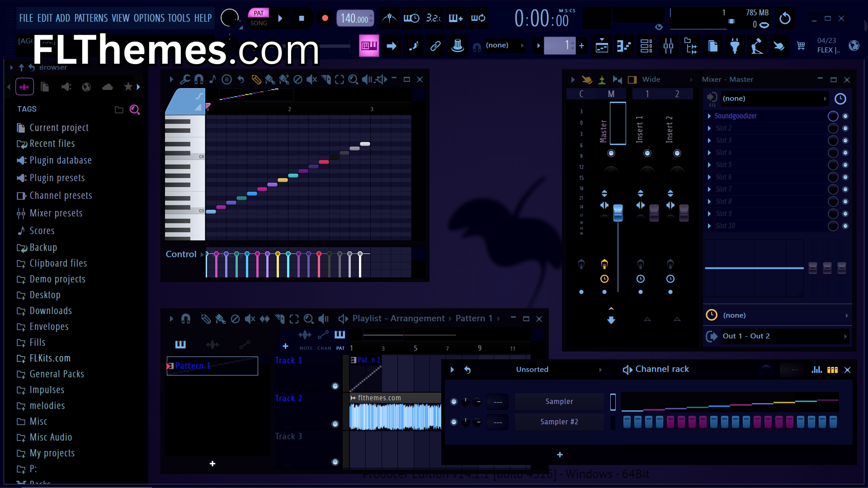This screenshot has height=488, width=868.
Task: Open the Mixer view icon in toolbar
Action: tap(668, 46)
